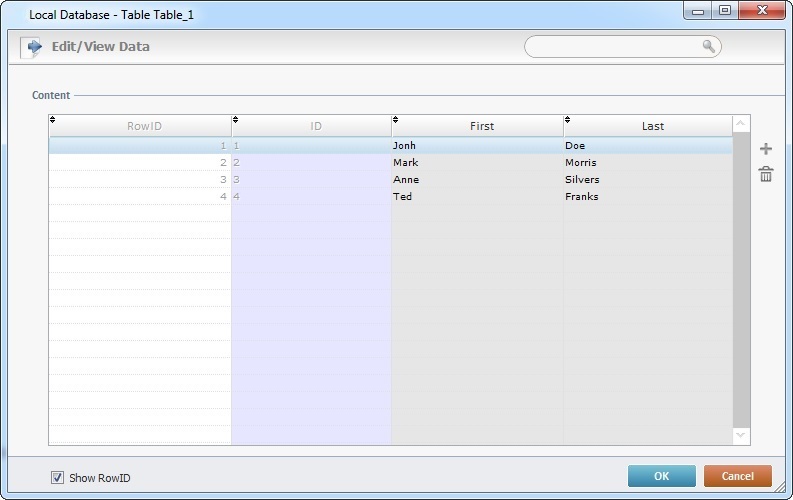Click sort arrows icon on Last column
Viewport: 793px width, 500px height.
tap(568, 119)
